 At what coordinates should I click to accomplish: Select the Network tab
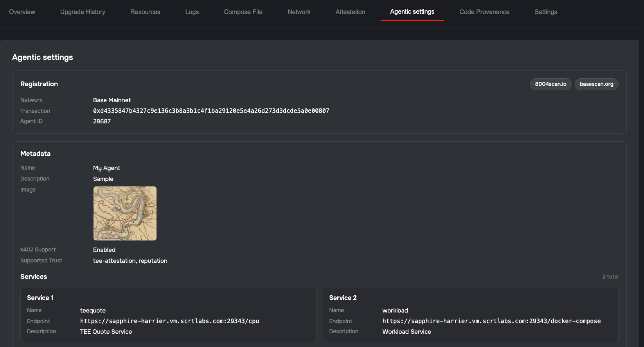coord(299,12)
